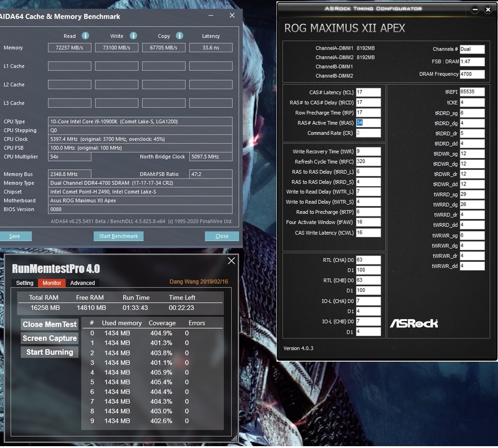Click the Free RAM value 14810 MB

click(x=92, y=307)
